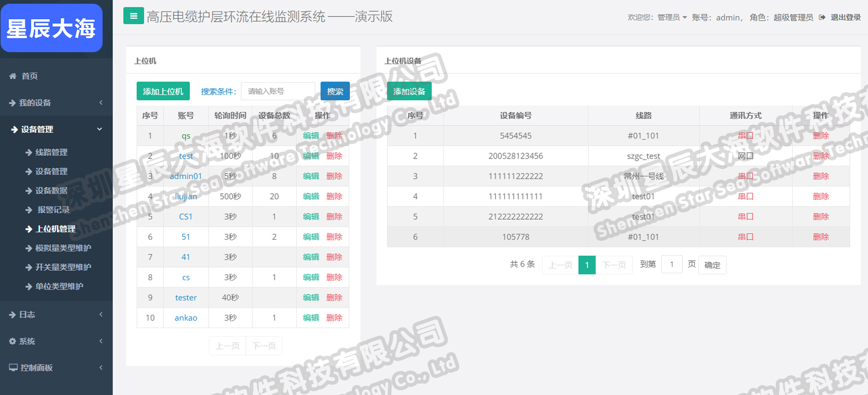
Task: Click the 添加设备 button
Action: tap(409, 91)
